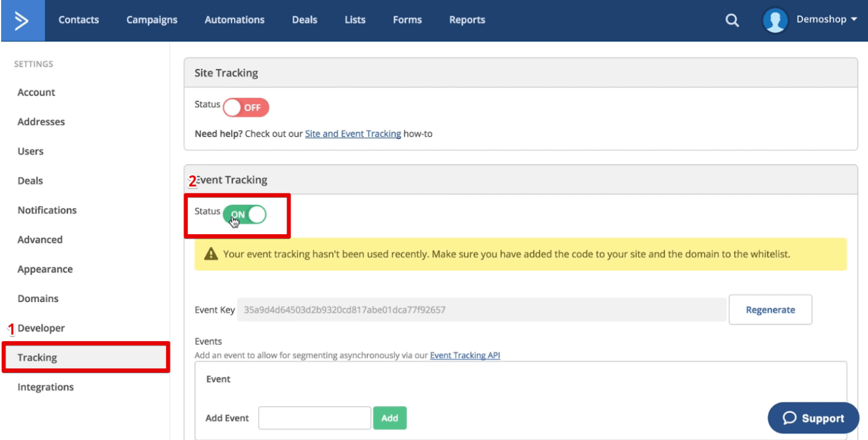Disable the Event Tracking status toggle

245,215
